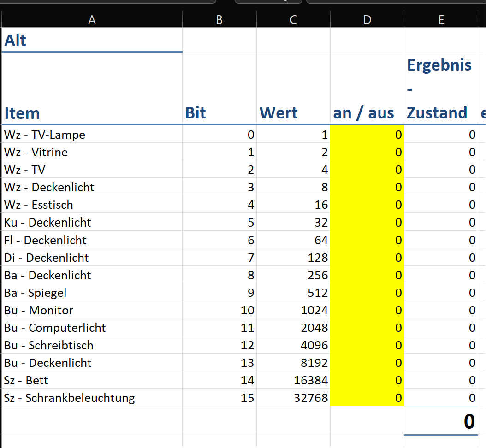Viewport: 486px width, 448px height.
Task: Select the 'Sz - Schrankbeleuchtung' cell
Action: click(92, 398)
